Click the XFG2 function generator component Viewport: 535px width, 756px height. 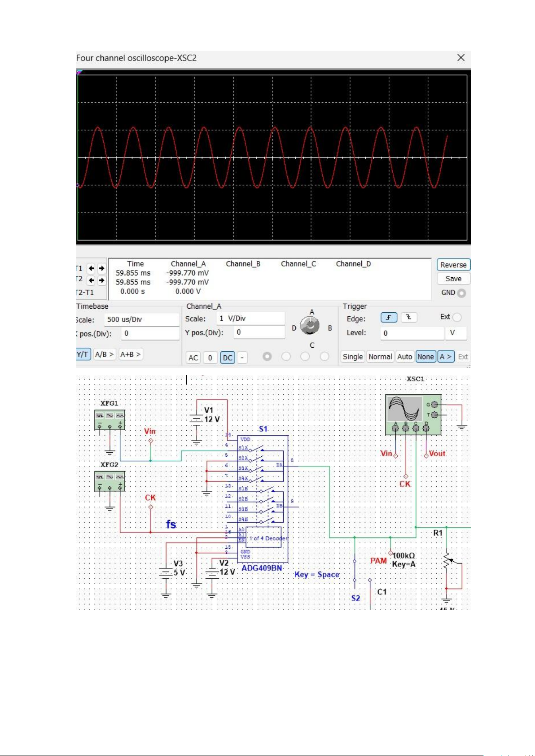[110, 481]
